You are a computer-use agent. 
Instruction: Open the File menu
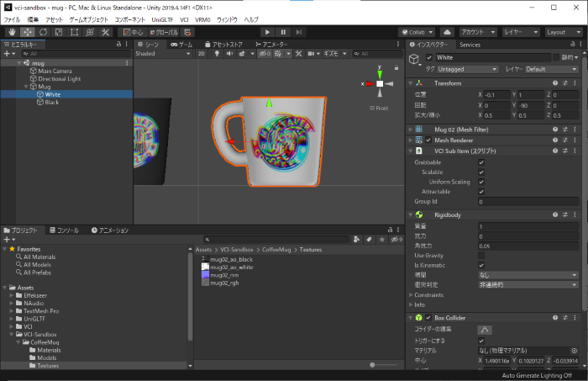[x=12, y=19]
